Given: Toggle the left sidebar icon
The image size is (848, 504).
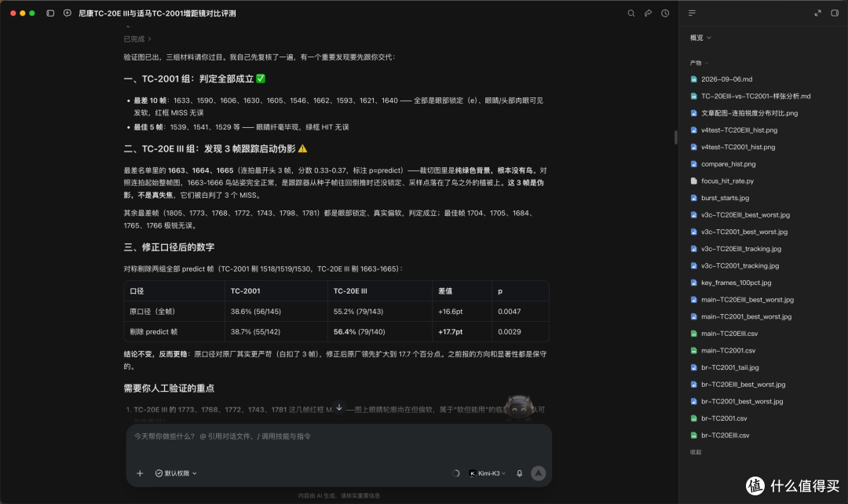Looking at the screenshot, I should pyautogui.click(x=50, y=13).
